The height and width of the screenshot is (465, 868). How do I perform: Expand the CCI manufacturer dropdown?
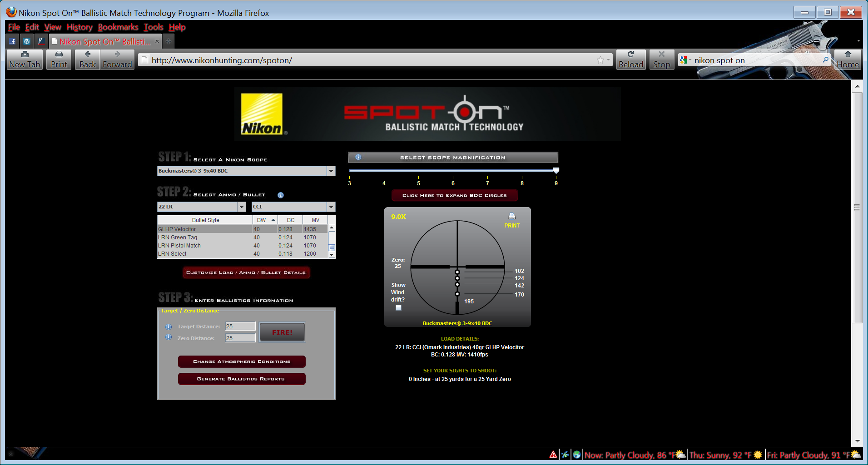click(x=331, y=207)
